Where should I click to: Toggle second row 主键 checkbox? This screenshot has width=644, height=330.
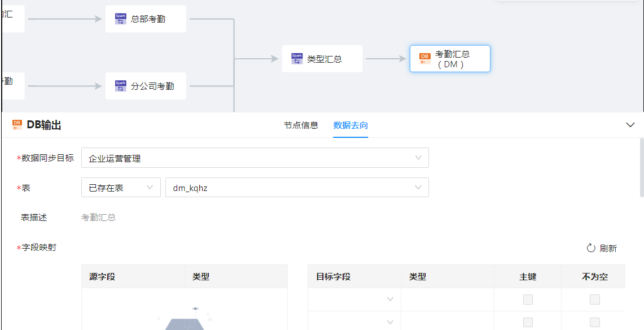(x=528, y=322)
